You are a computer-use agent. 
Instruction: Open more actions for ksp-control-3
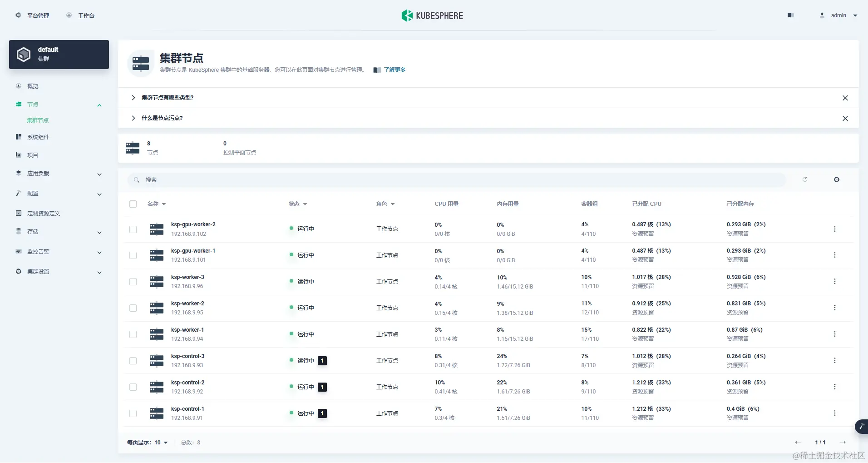[x=834, y=360]
